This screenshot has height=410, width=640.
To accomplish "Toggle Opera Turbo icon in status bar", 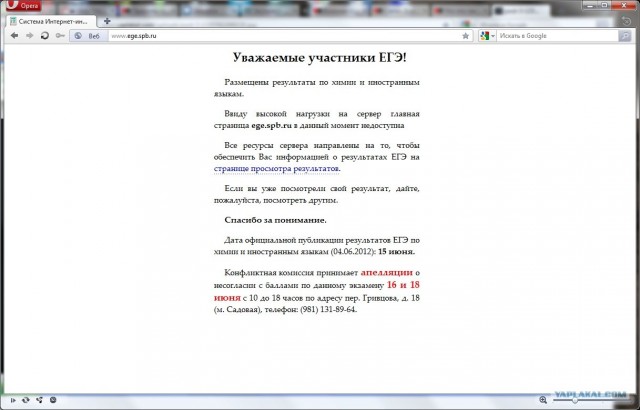I will (x=53, y=400).
